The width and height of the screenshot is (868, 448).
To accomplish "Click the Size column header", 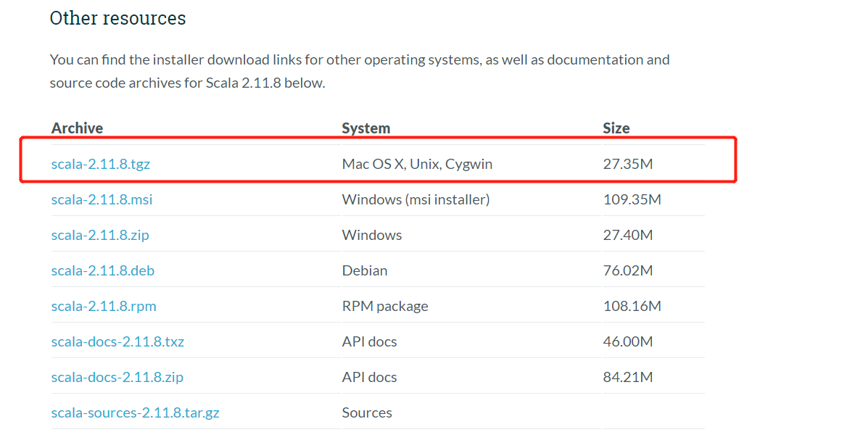I will [616, 128].
